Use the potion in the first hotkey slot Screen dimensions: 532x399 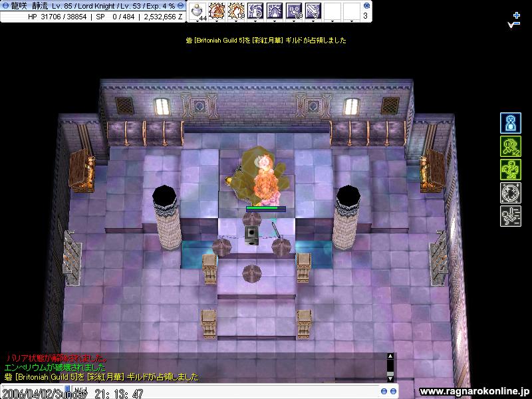coord(198,11)
